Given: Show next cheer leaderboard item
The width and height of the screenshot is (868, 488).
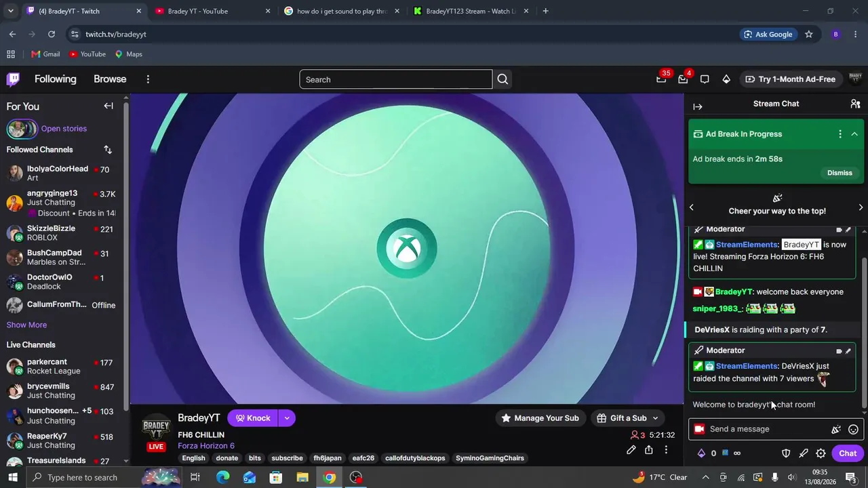Looking at the screenshot, I should pos(861,207).
